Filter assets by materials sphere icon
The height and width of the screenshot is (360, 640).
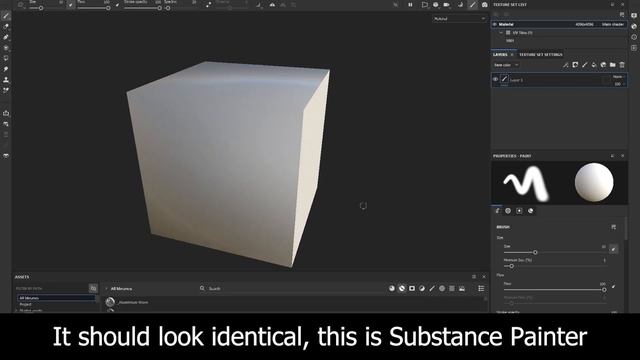click(x=392, y=289)
